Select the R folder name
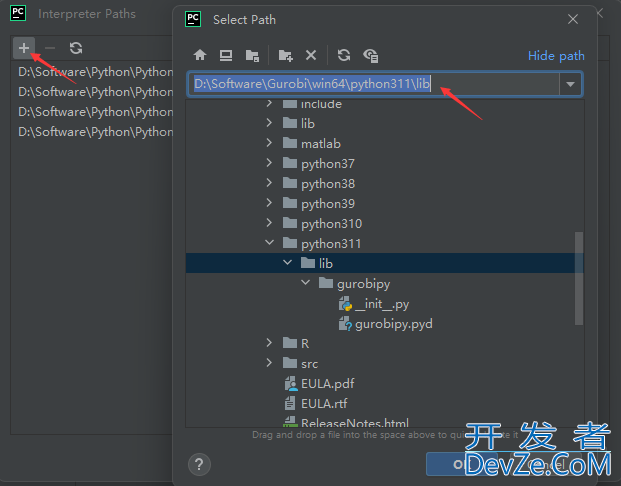621x486 pixels. [305, 343]
